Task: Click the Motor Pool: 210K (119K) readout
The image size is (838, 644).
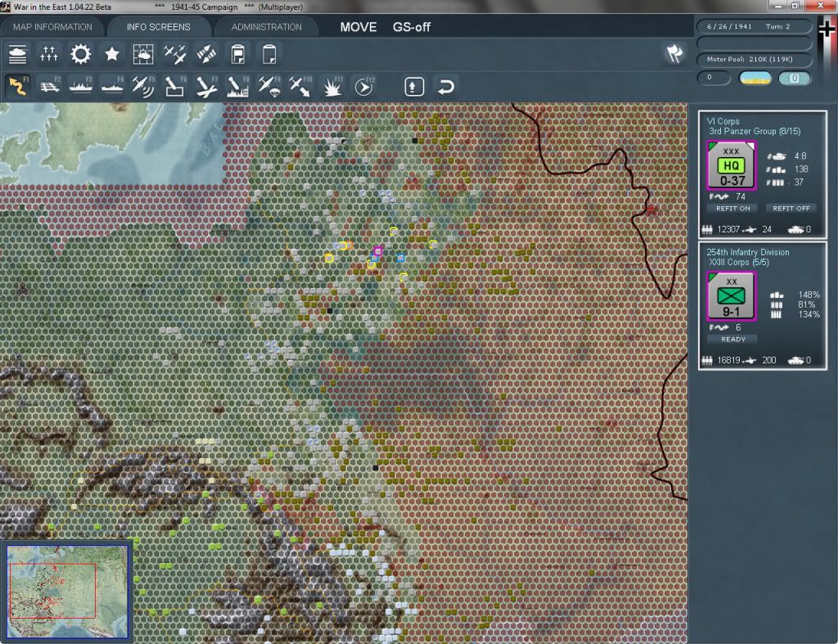Action: [x=754, y=59]
